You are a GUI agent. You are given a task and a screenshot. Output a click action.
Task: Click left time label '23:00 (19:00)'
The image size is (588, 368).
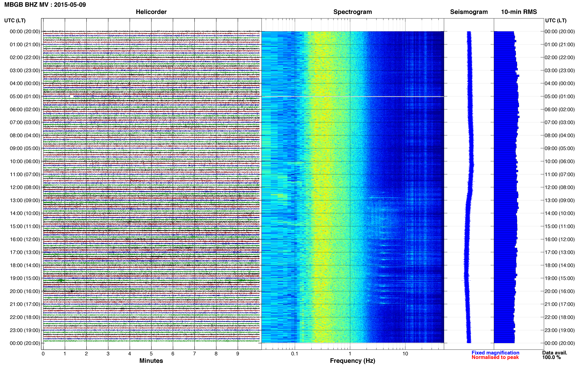25,330
